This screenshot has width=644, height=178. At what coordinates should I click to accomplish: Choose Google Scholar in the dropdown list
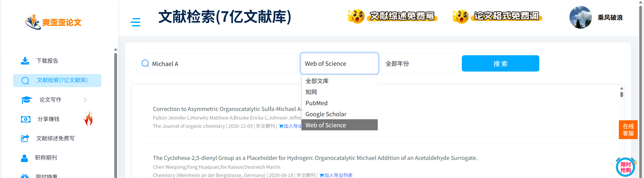click(326, 114)
